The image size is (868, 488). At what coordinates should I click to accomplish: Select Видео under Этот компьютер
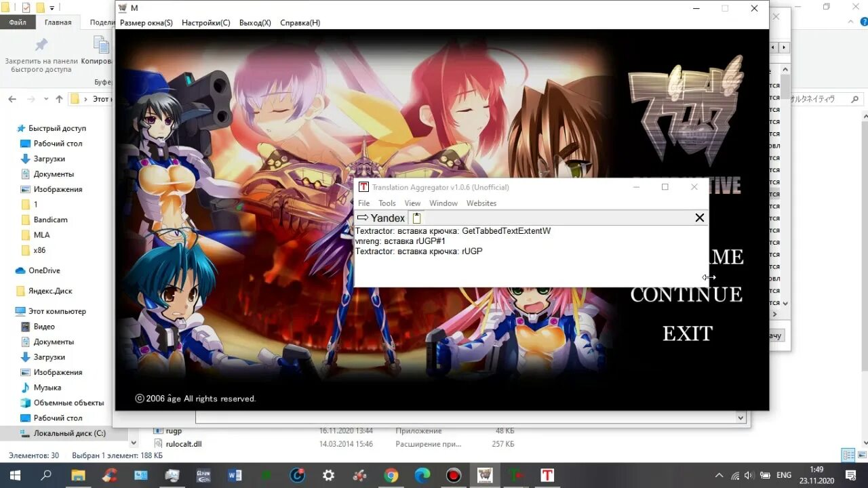point(44,327)
